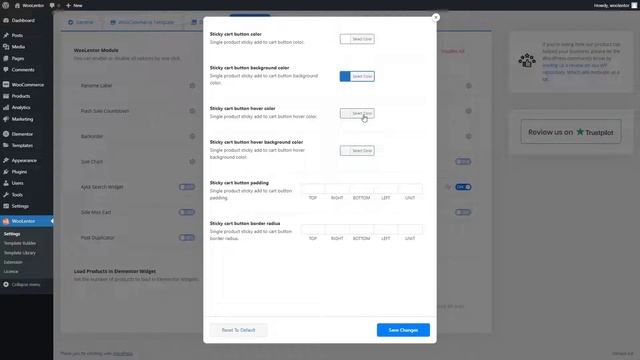Viewport: 640px width, 360px height.
Task: Open the Template Library submenu item
Action: pyautogui.click(x=20, y=253)
